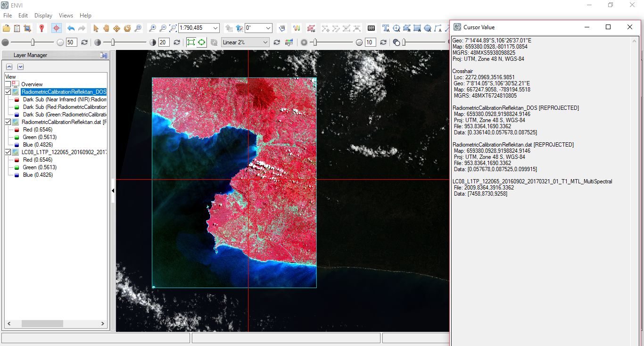Screen dimensions: 644x346
Task: Click the Open file folder icon
Action: 7,28
